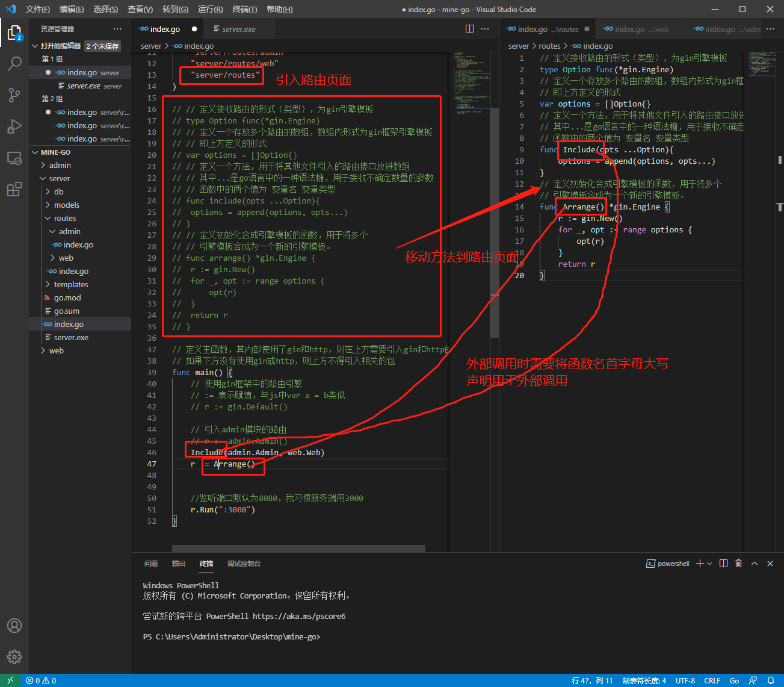Switch to the server.exe editor tab
Image resolution: width=784 pixels, height=687 pixels.
238,29
